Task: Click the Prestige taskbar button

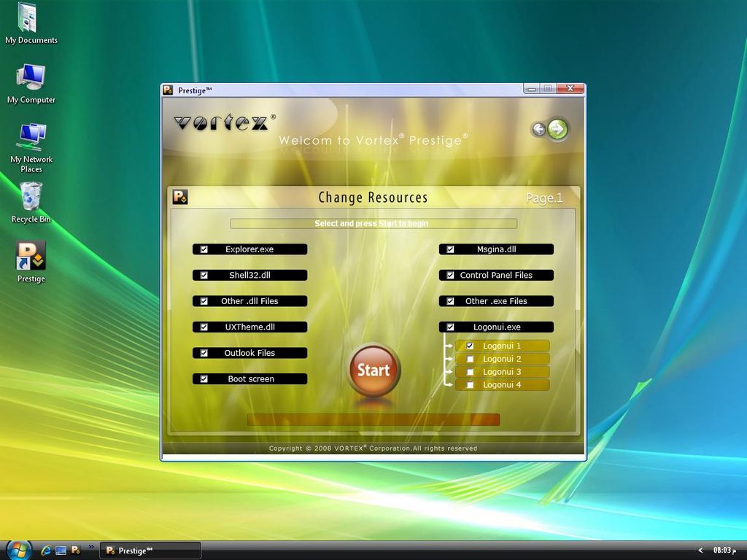Action: [x=150, y=551]
